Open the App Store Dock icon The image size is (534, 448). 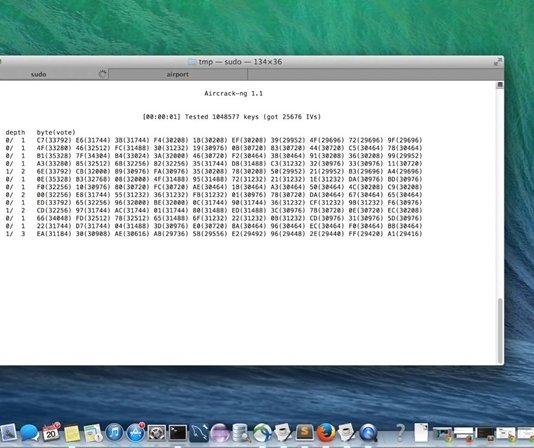136,433
